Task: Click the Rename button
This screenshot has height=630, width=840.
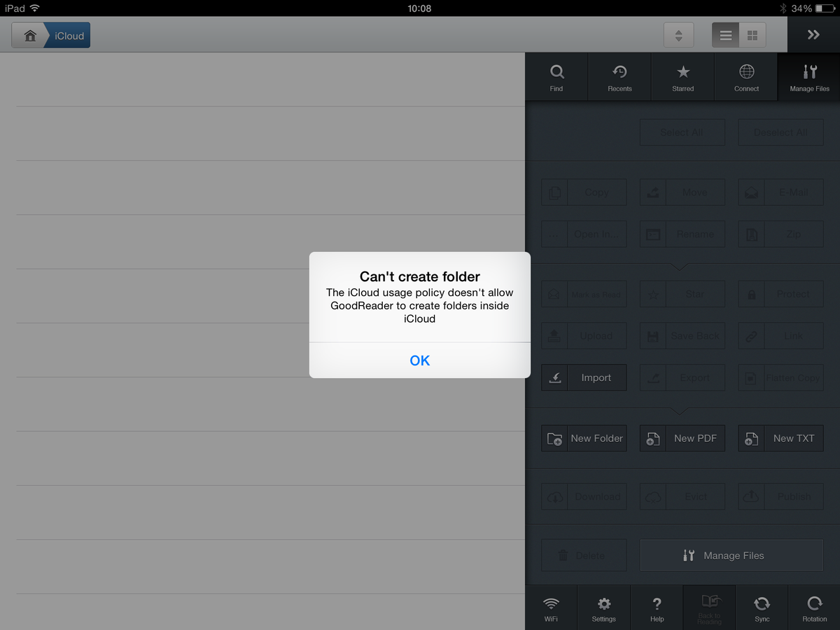Action: [682, 234]
